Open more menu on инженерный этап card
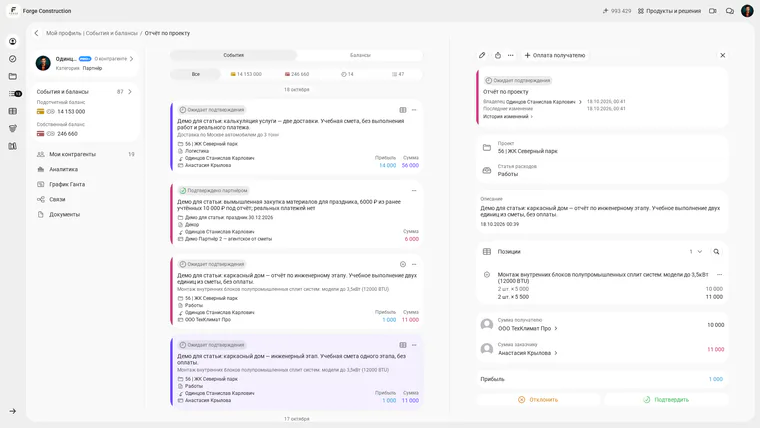Image resolution: width=760 pixels, height=428 pixels. point(414,345)
